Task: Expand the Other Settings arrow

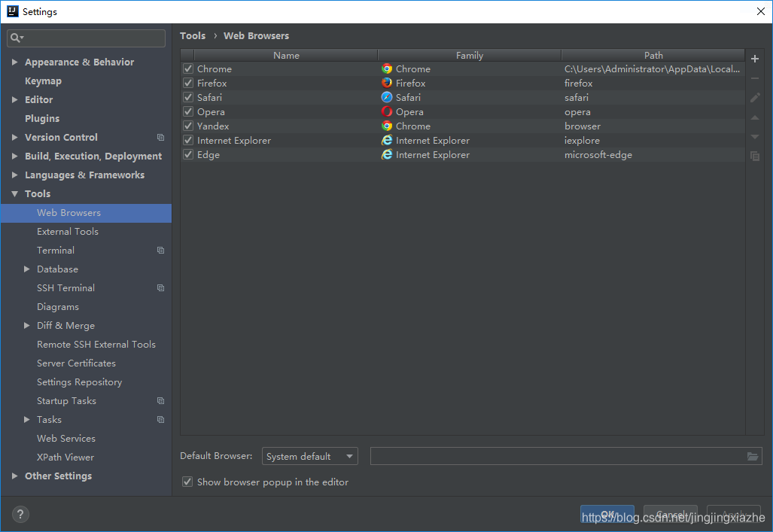Action: [15, 476]
